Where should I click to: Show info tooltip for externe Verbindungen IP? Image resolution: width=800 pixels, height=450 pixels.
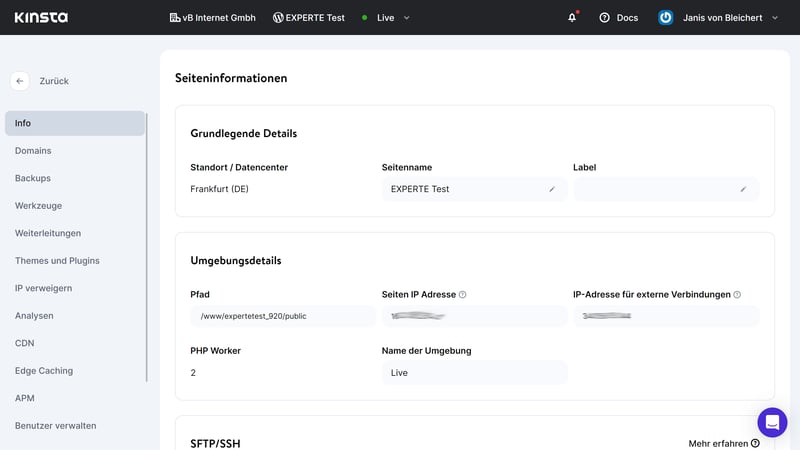pyautogui.click(x=737, y=295)
